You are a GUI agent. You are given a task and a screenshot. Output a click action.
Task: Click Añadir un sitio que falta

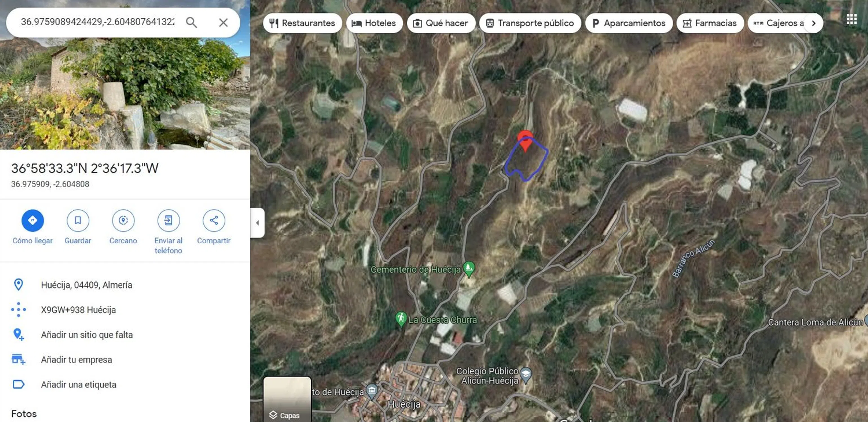[87, 334]
